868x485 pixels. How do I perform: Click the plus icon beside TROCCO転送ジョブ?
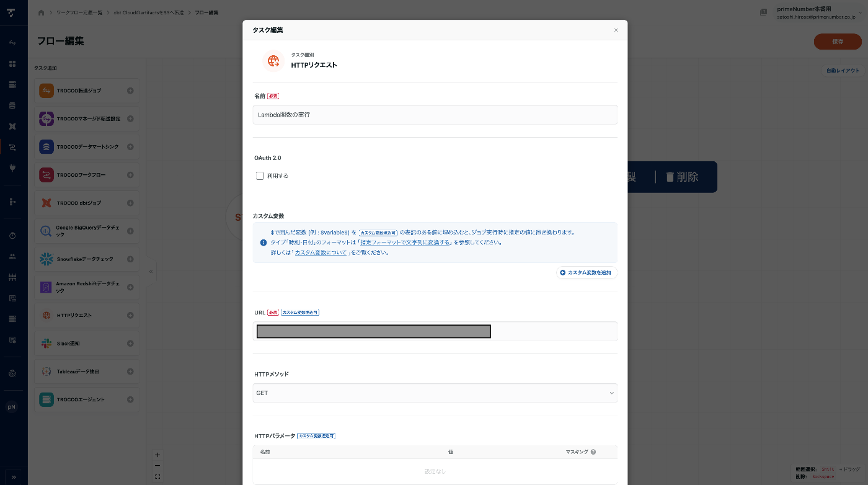pyautogui.click(x=130, y=91)
